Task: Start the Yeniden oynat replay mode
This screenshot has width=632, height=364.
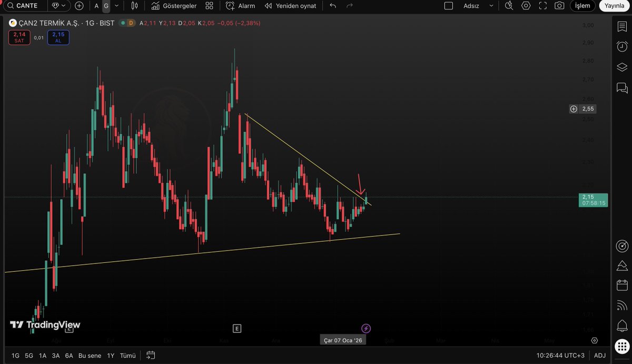Action: coord(290,6)
